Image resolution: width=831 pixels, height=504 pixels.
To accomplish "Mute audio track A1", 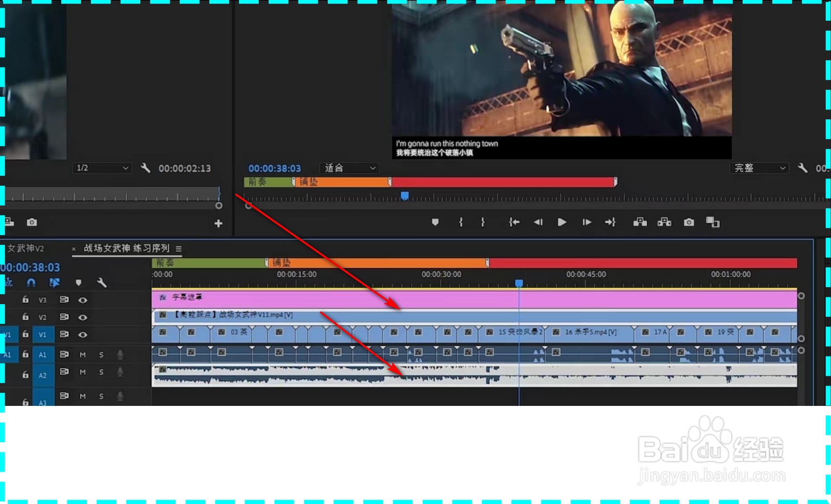I will pyautogui.click(x=83, y=355).
